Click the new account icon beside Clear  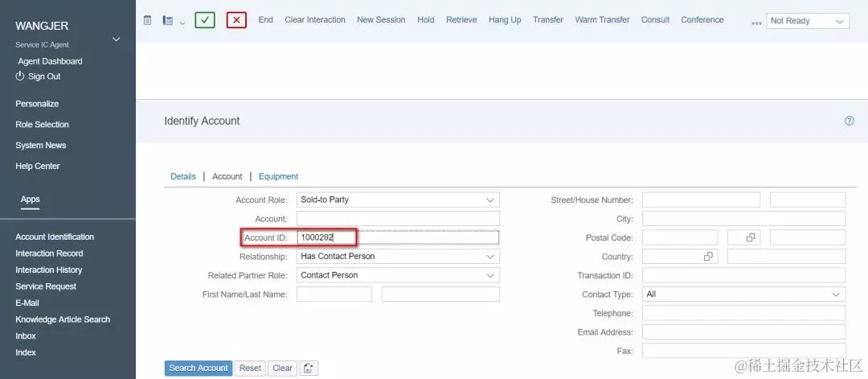(x=309, y=369)
